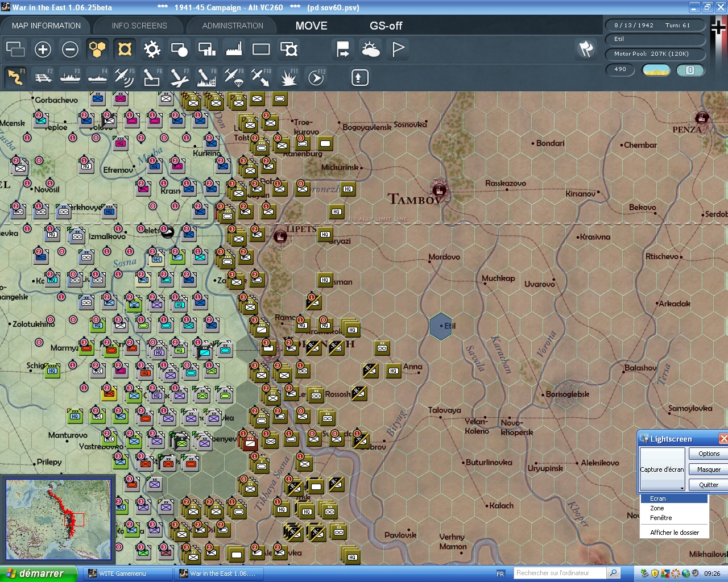Viewport: 728px width, 582px height.
Task: Open the weather display cloud icon
Action: (x=371, y=49)
